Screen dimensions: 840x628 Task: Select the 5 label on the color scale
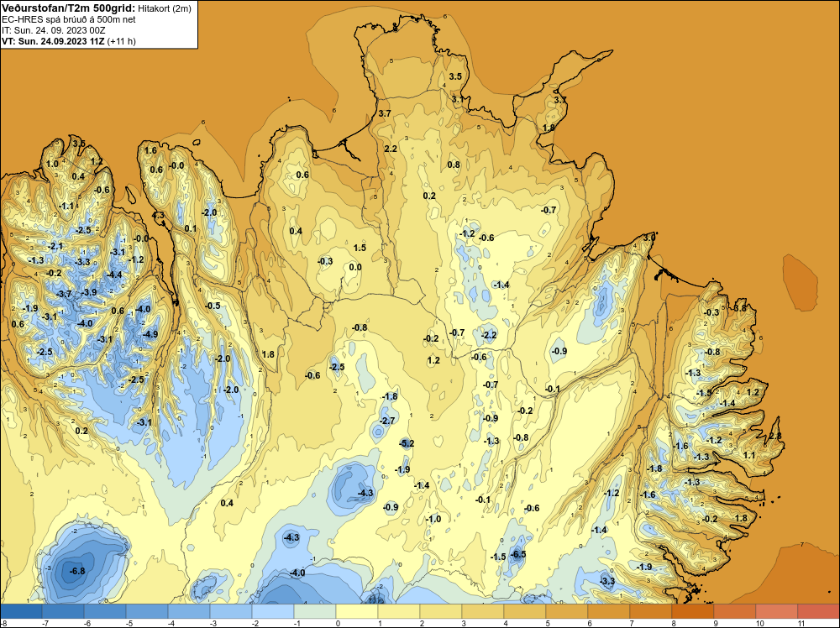pos(548,623)
